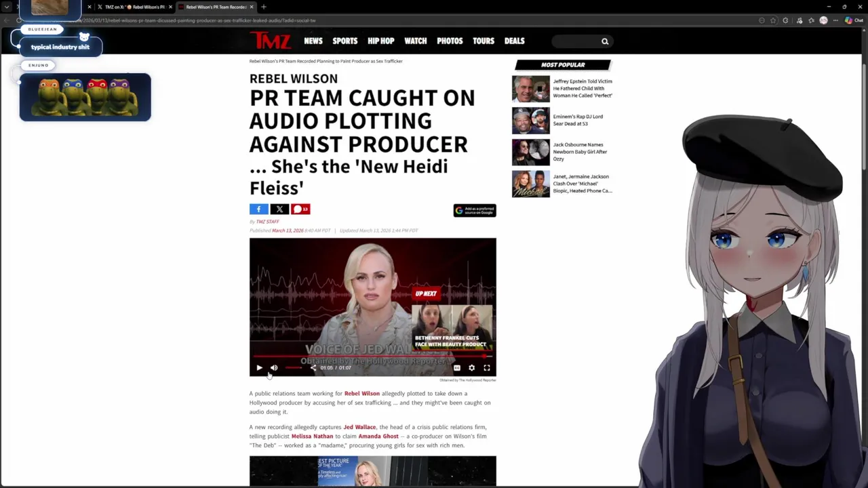Share article on X
Viewport: 868px width, 488px height.
(x=279, y=209)
